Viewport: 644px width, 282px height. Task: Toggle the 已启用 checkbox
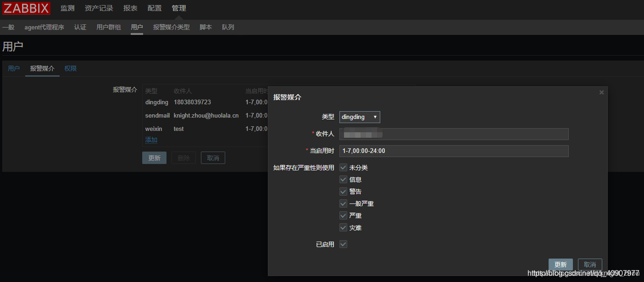tap(343, 244)
